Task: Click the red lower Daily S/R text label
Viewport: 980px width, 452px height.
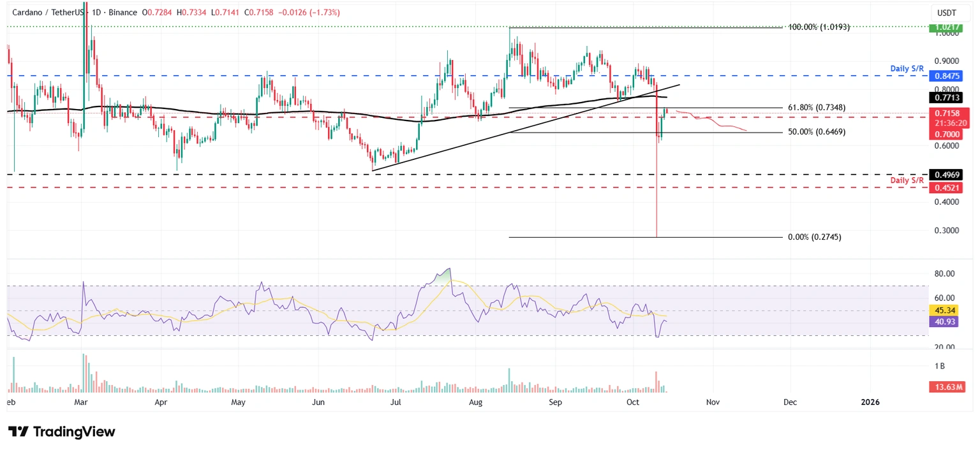Action: pyautogui.click(x=907, y=180)
